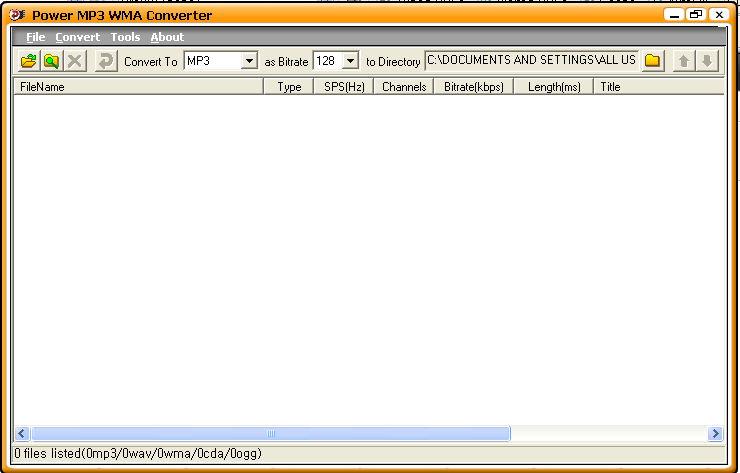This screenshot has width=740, height=473.
Task: Click the horizontal scrollbar thumb
Action: pos(271,433)
